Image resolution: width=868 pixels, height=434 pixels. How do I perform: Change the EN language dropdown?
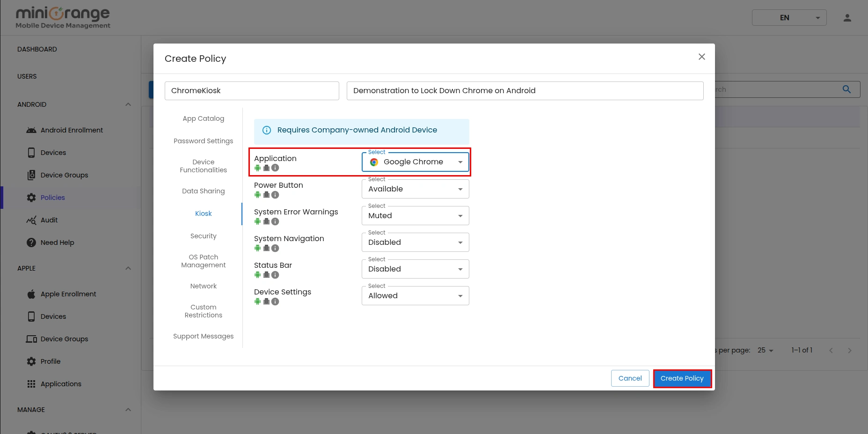tap(788, 17)
